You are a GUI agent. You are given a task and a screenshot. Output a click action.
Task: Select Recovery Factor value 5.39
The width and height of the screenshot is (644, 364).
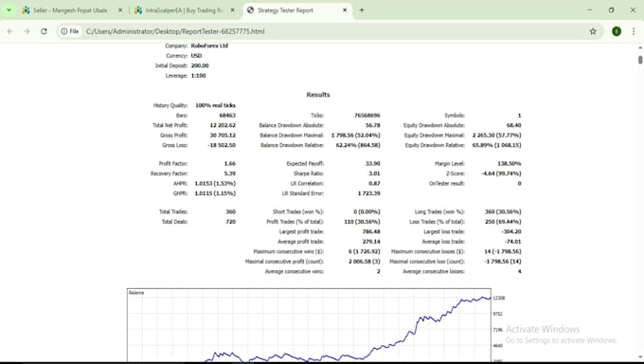pyautogui.click(x=230, y=173)
